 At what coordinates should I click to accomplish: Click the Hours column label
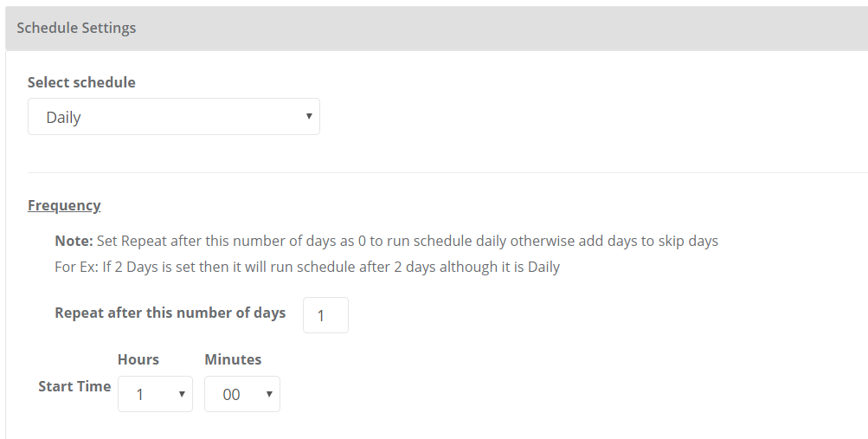pos(138,359)
